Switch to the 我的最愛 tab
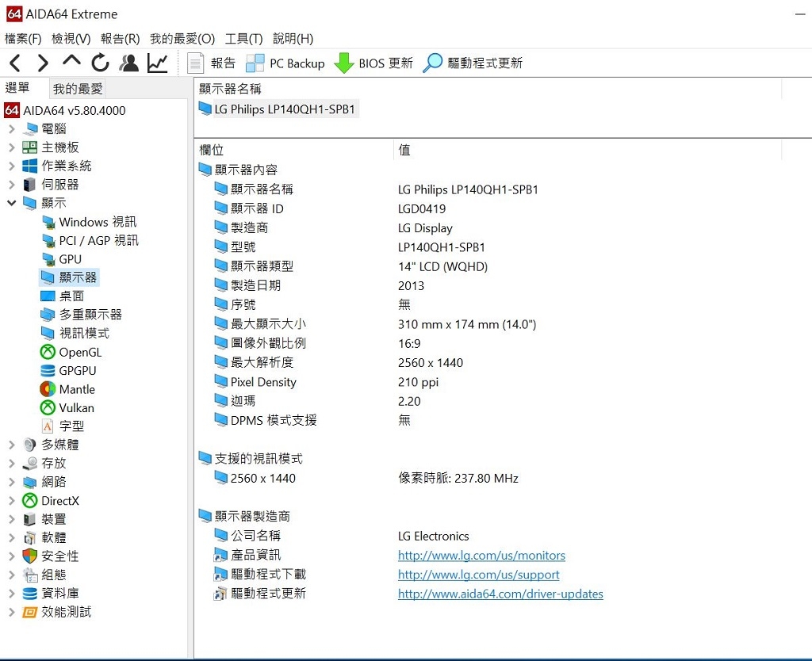Viewport: 812px width, 661px height. [78, 89]
